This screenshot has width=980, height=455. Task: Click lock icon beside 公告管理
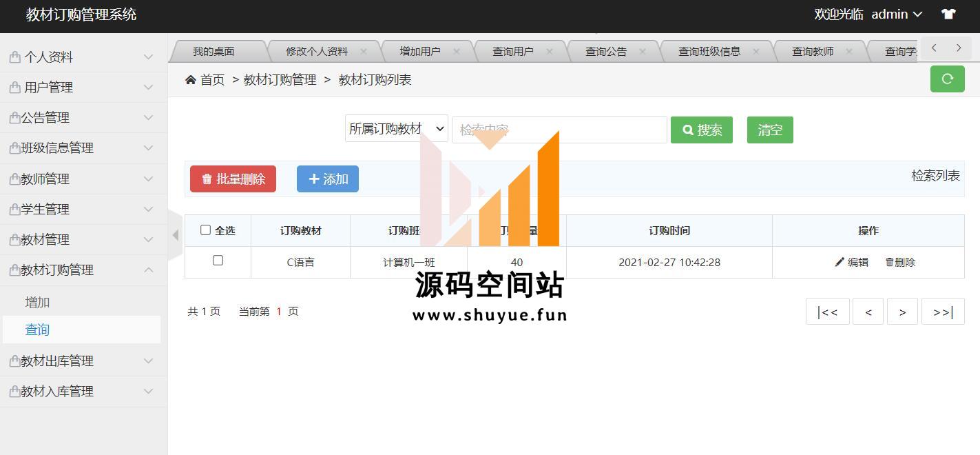pos(15,118)
